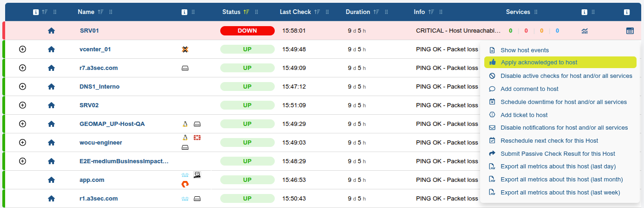
Task: Click the Cisco icon on r1.a3sec.com row
Action: pos(185,198)
